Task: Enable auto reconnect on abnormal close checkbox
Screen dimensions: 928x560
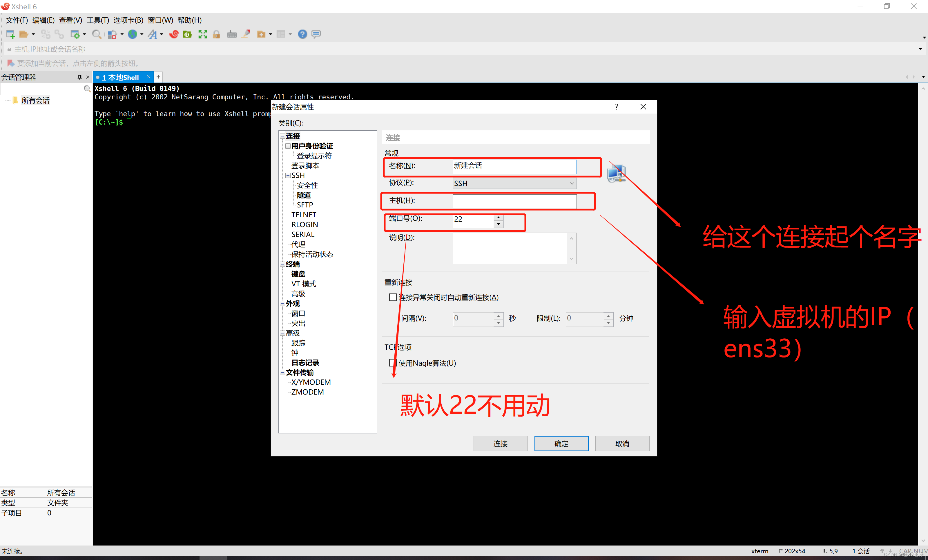Action: [393, 297]
